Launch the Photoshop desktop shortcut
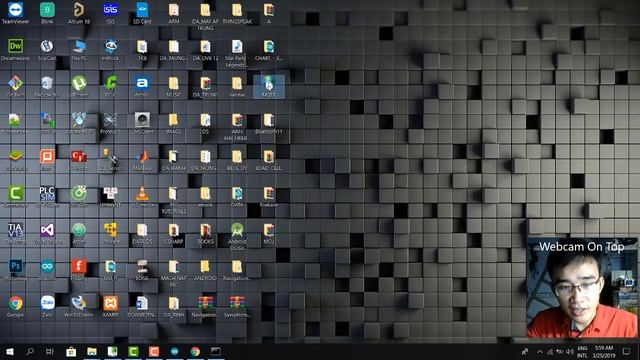This screenshot has width=640, height=360. (x=16, y=270)
